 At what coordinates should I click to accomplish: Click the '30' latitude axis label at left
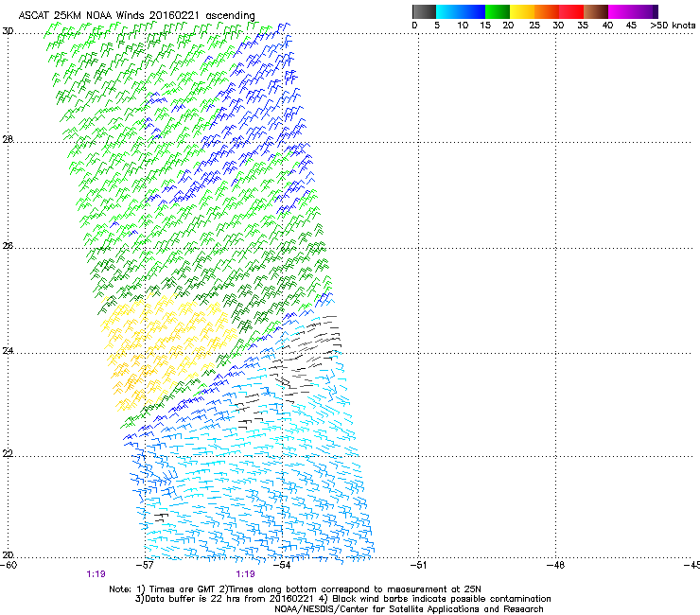8,31
